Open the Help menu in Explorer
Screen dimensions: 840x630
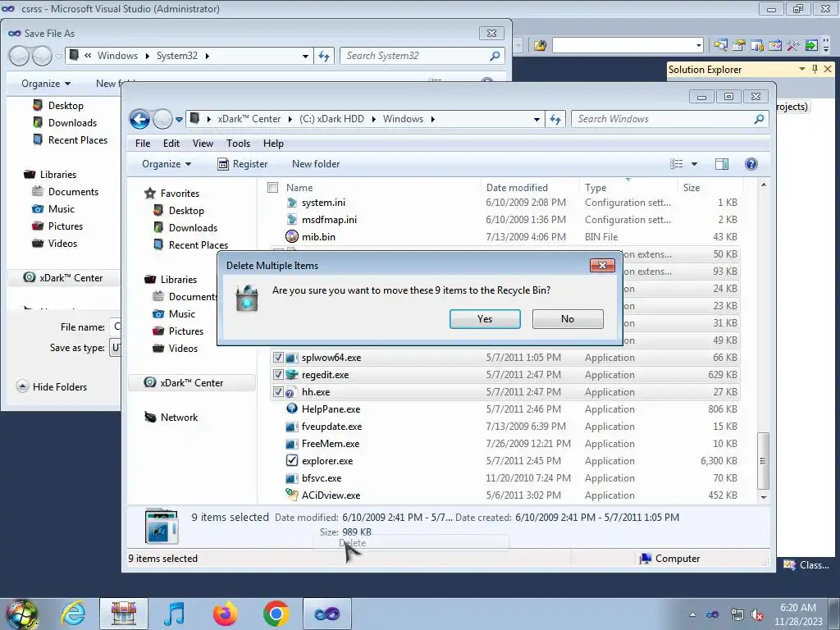(x=273, y=144)
